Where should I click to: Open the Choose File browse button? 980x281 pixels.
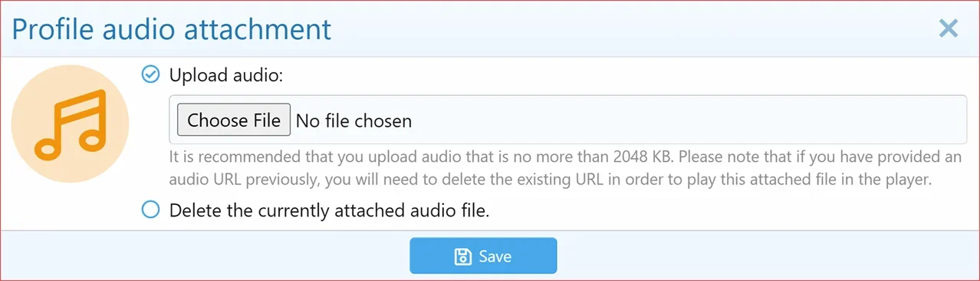tap(234, 120)
